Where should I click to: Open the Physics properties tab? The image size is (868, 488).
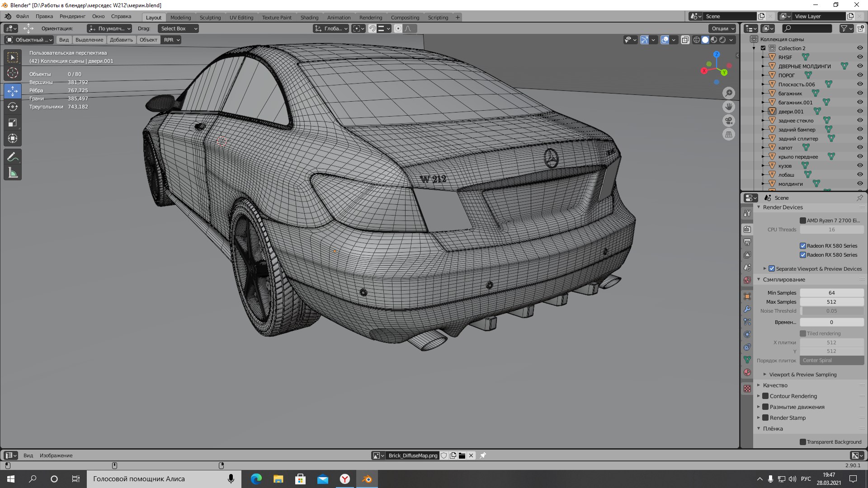click(x=747, y=334)
